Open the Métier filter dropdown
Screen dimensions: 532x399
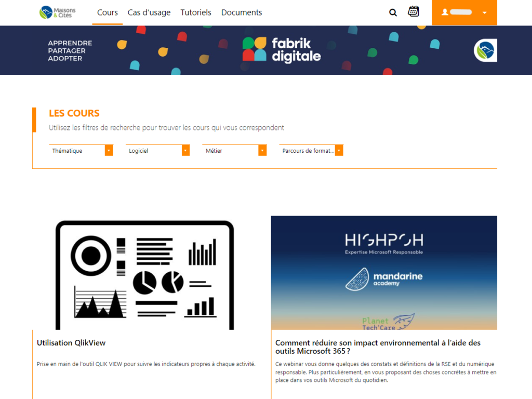tap(234, 151)
